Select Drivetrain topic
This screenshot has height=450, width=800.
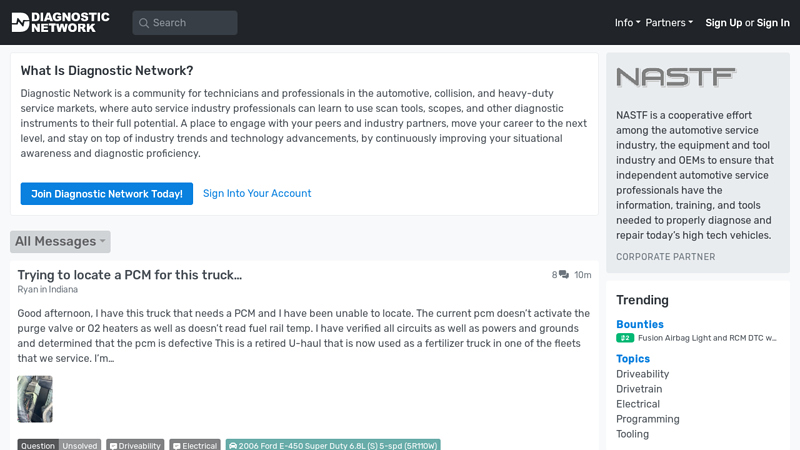coord(639,389)
